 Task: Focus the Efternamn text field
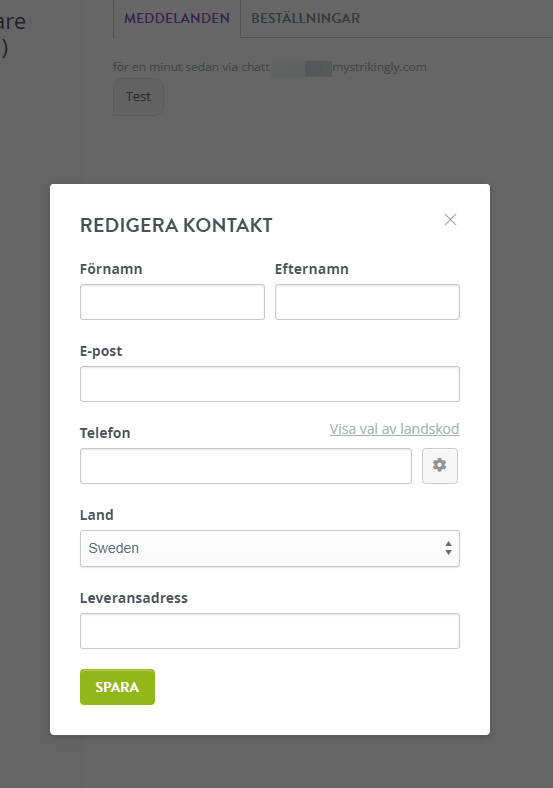pyautogui.click(x=367, y=302)
